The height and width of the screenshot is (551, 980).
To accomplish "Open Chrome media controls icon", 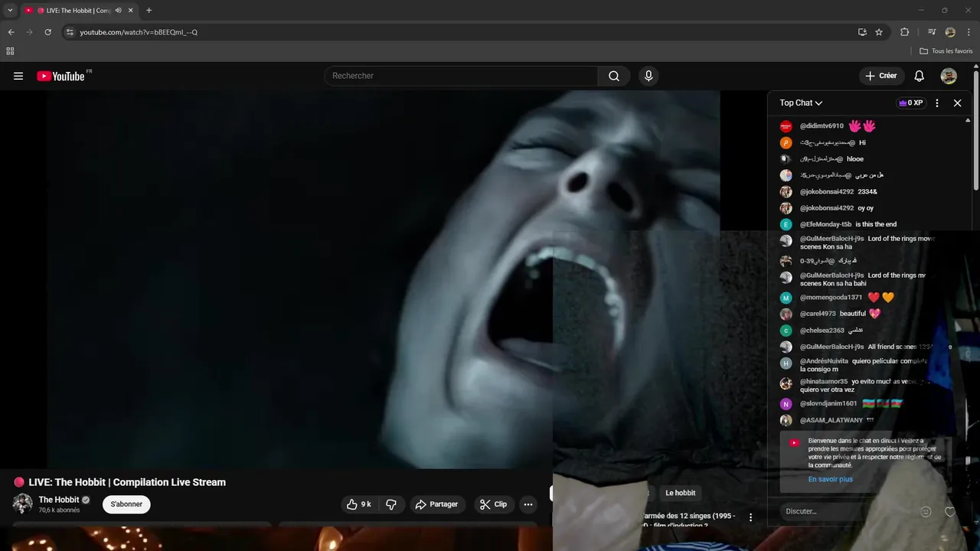I will (932, 32).
